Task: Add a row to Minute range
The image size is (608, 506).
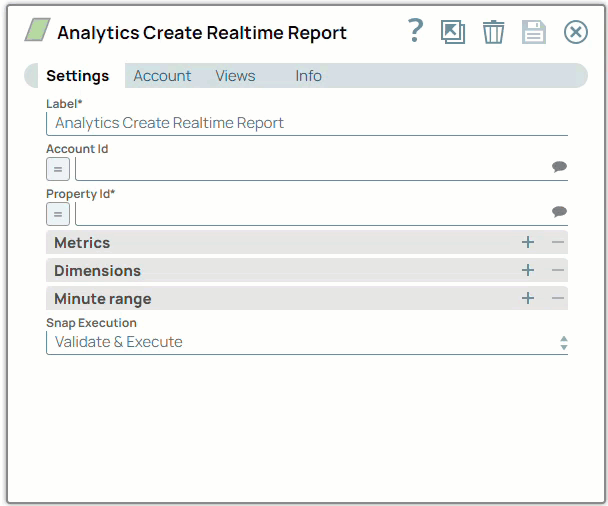Action: click(528, 298)
